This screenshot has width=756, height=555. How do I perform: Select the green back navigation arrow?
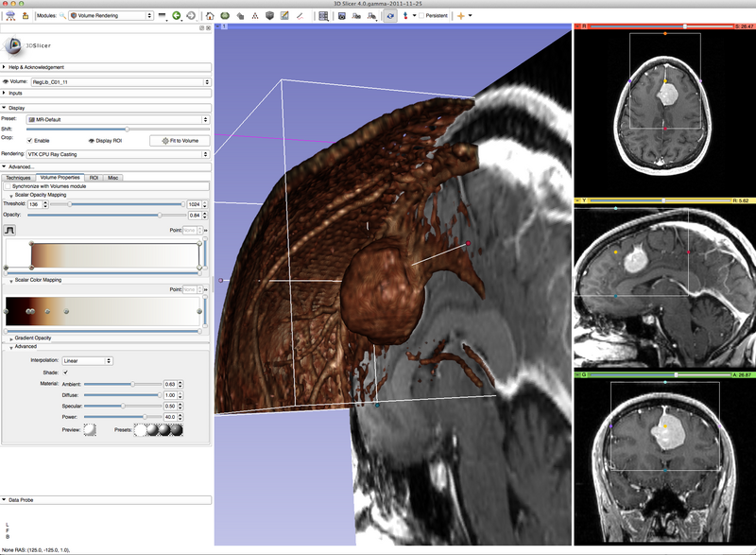point(177,14)
